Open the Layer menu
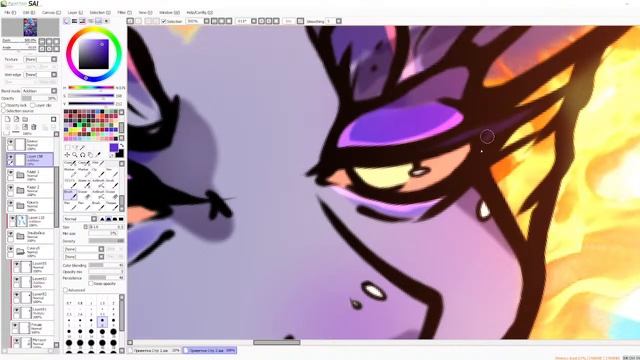 click(x=75, y=13)
